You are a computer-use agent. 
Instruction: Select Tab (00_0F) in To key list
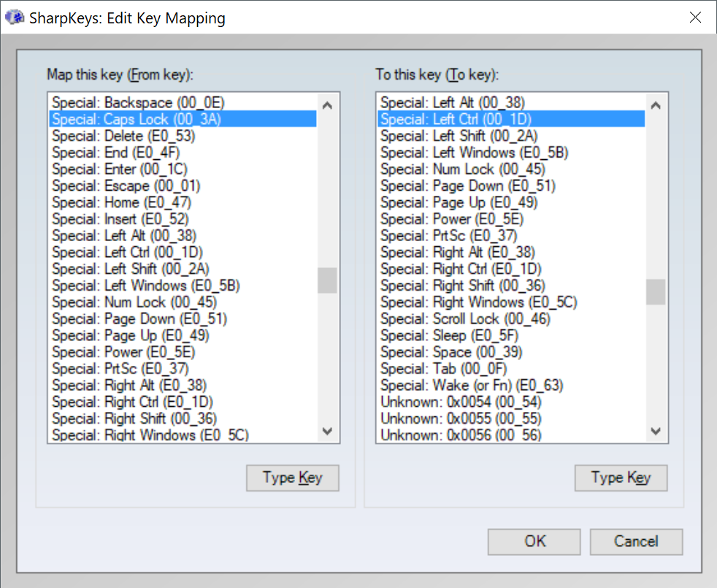point(511,368)
